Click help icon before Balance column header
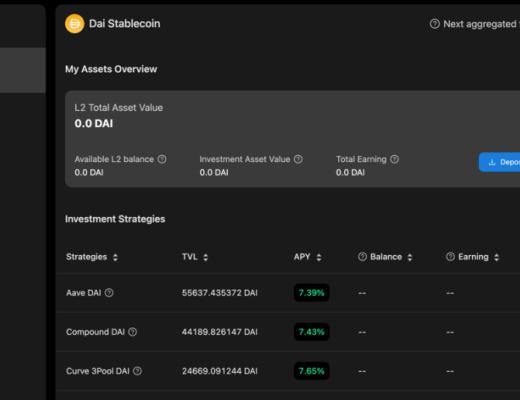This screenshot has width=520, height=400. [362, 257]
